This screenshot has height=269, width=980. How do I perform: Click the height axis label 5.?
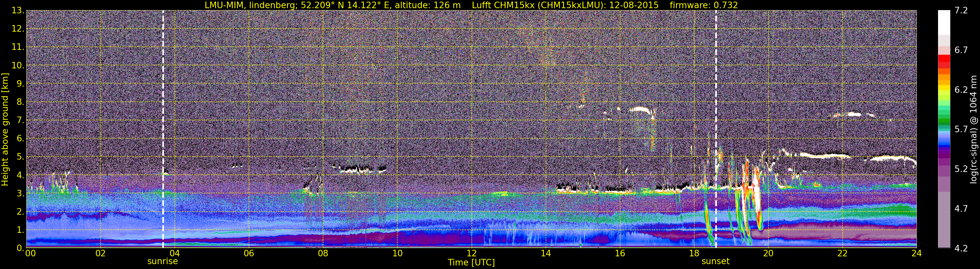point(20,157)
